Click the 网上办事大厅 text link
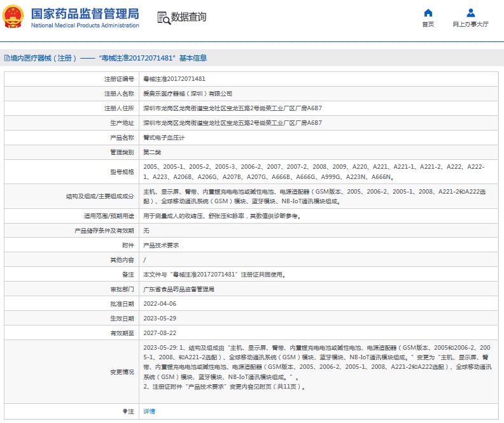This screenshot has width=504, height=423. coord(470,24)
